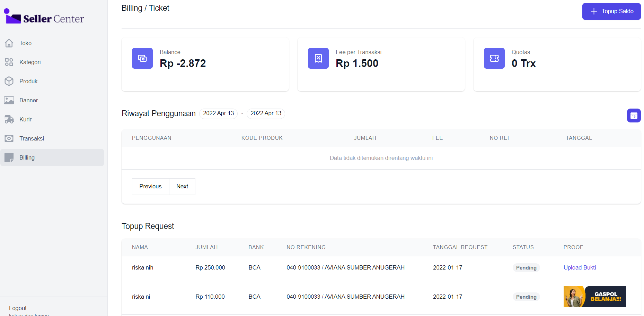Click the Quotas ticket icon
The width and height of the screenshot is (644, 316).
[x=494, y=58]
